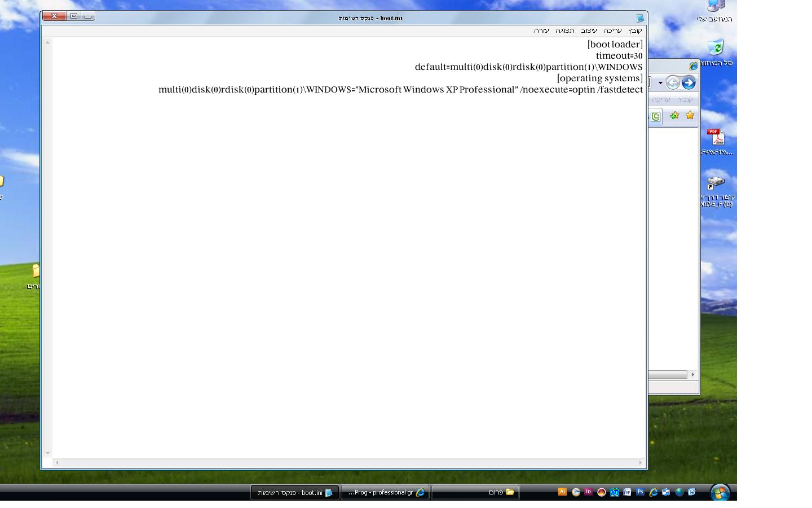Select the My Computer desktop icon
This screenshot has height=508, width=812.
[716, 11]
